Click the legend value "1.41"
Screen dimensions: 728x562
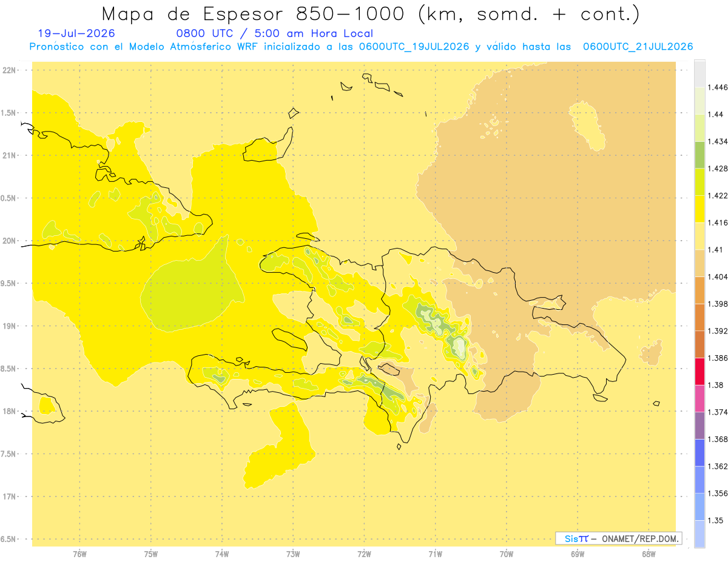716,250
